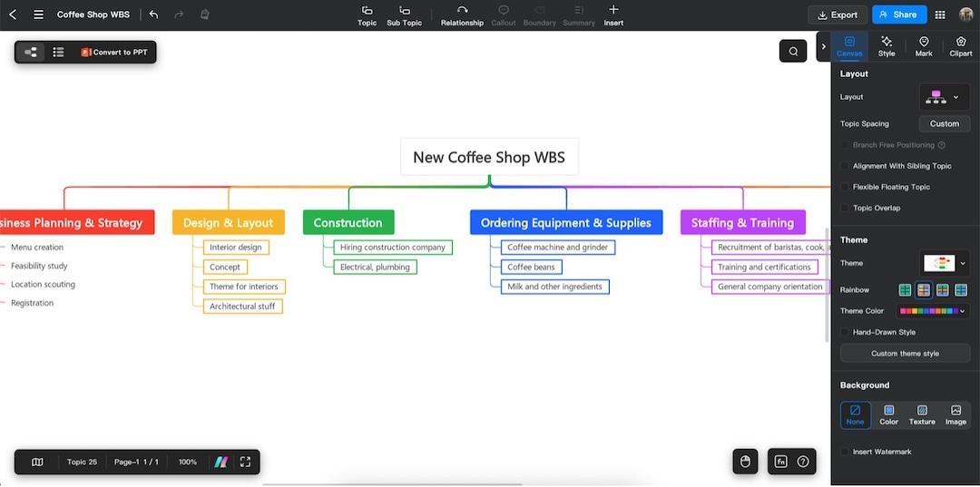
Task: Toggle mouse mode button
Action: (745, 462)
